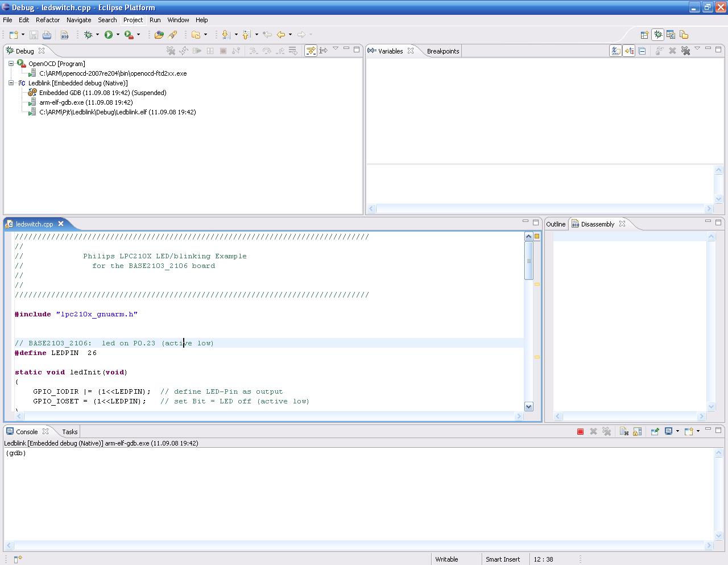Viewport: 728px width, 565px height.
Task: Close the ledswitch.cpp editor tab
Action: click(61, 224)
